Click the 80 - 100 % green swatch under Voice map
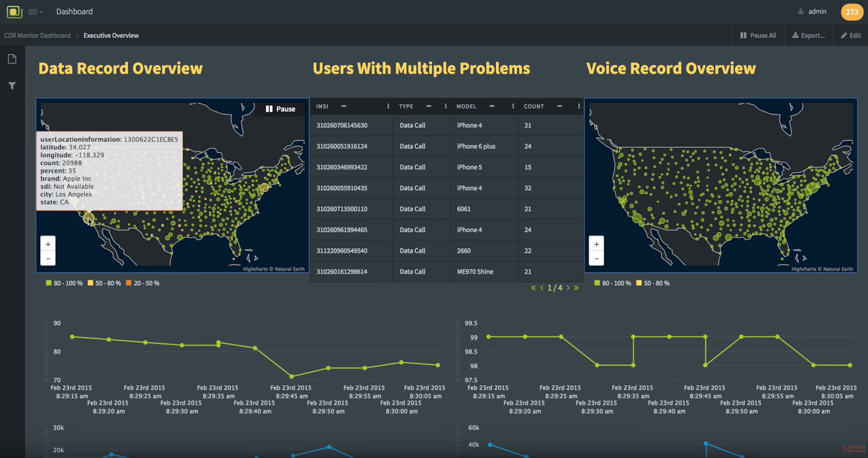 597,283
